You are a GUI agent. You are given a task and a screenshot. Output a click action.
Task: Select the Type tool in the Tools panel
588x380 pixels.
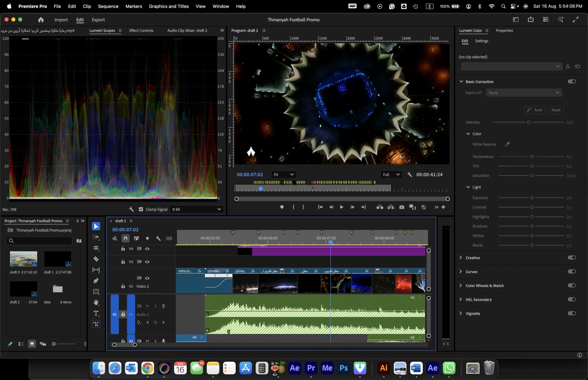96,313
